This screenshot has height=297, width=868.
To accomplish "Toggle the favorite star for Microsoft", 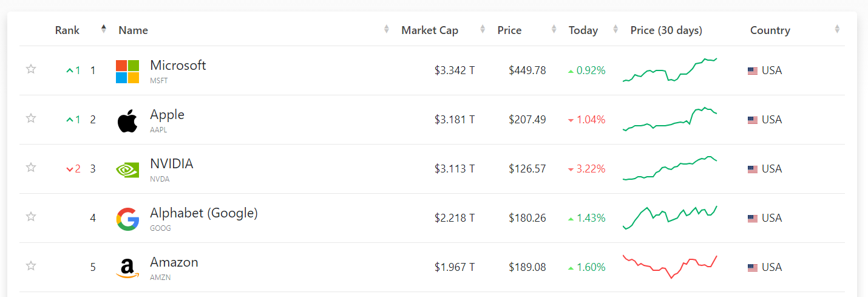I will coord(31,69).
